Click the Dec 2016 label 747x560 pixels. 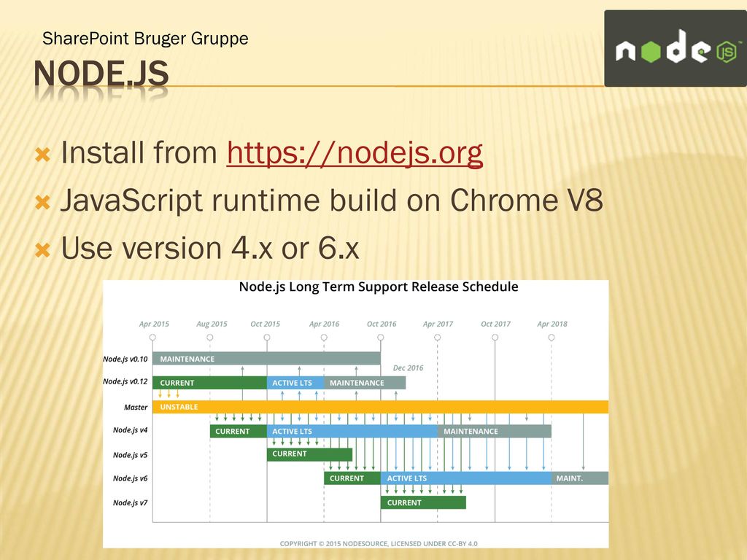click(408, 367)
